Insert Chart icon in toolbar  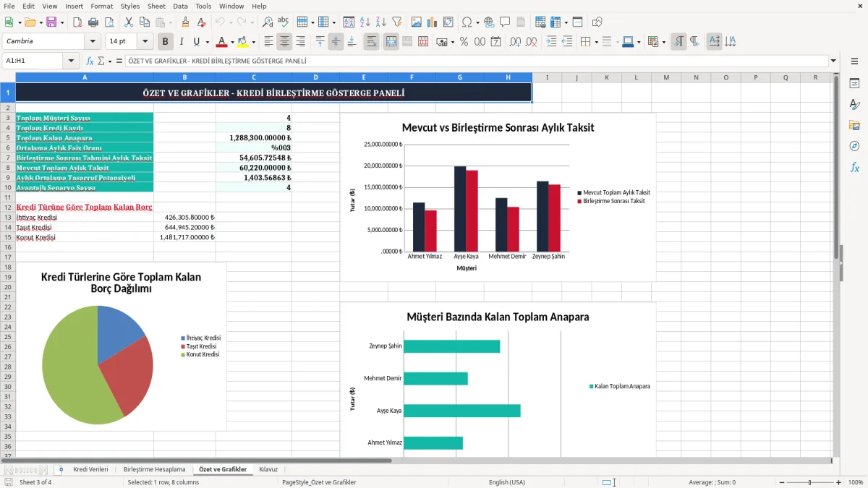433,22
